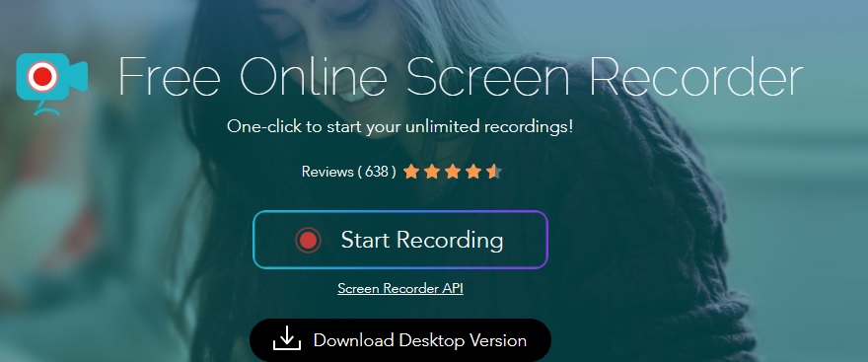Click Download Desktop Version button
Screen dimensions: 868x362
(x=400, y=340)
